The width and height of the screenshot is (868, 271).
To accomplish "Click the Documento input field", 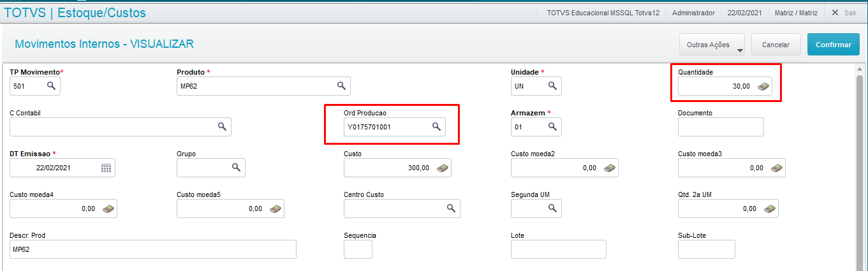I will [721, 127].
